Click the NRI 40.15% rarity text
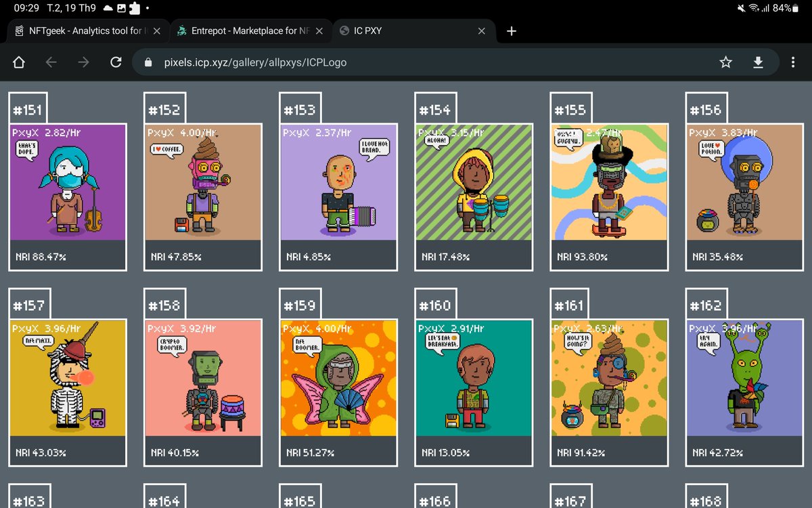812x508 pixels. point(176,453)
